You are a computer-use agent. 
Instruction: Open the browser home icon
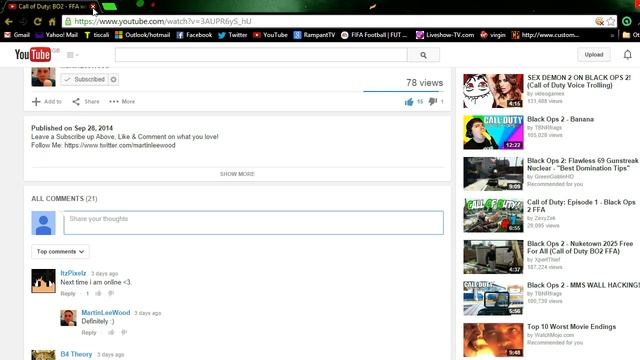tap(52, 22)
